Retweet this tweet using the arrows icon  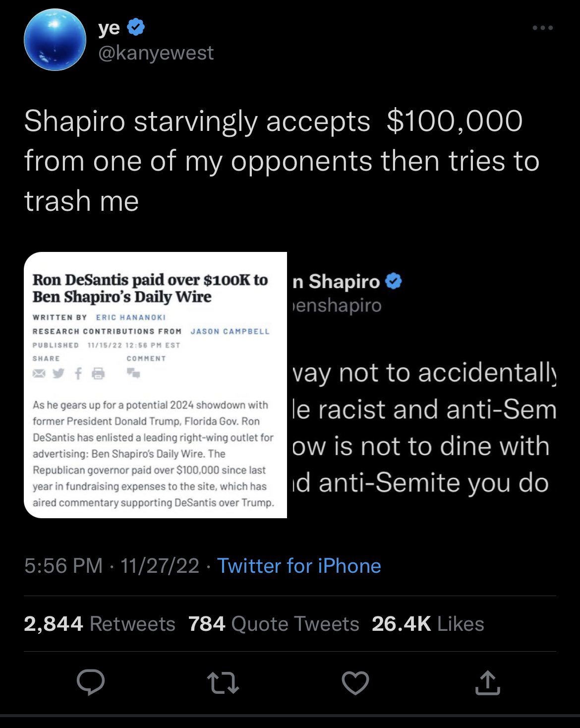click(x=223, y=682)
